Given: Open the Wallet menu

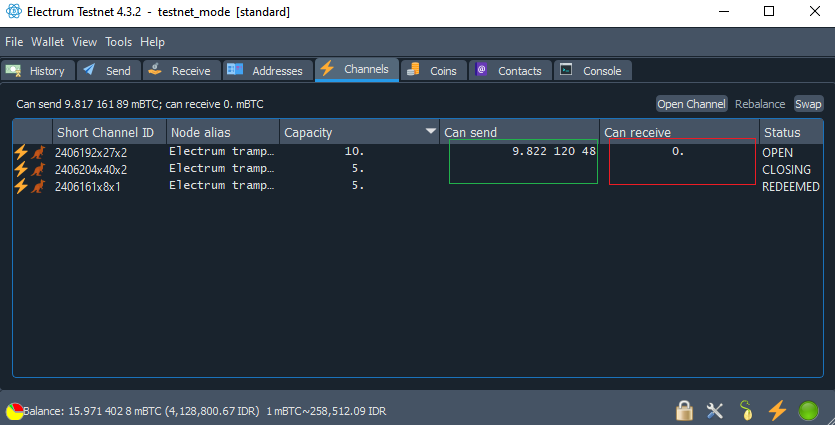Looking at the screenshot, I should click(x=47, y=42).
